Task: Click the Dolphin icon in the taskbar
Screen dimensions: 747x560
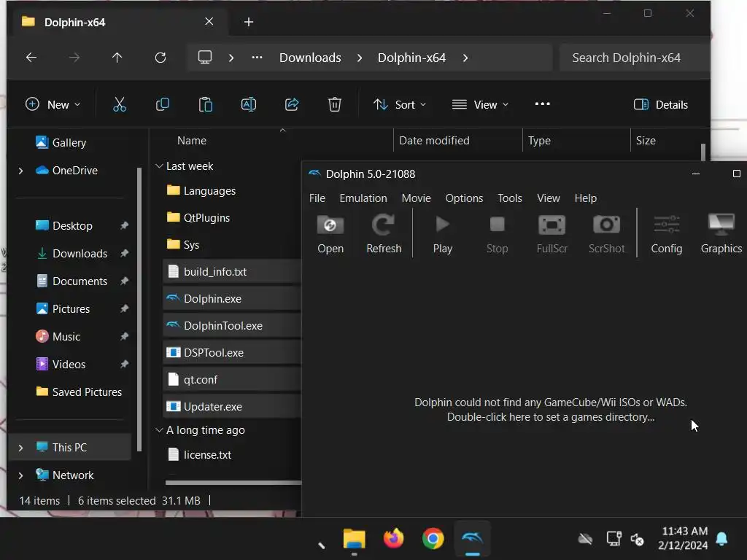Action: click(472, 539)
